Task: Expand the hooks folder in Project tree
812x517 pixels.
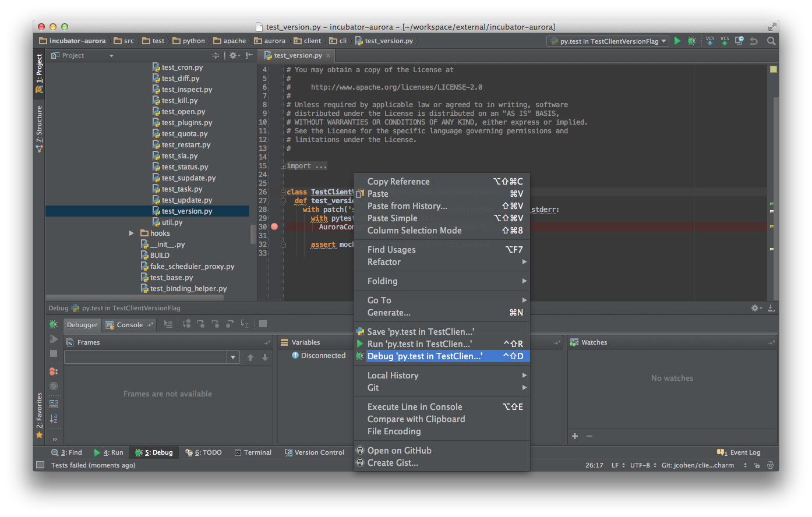Action: [131, 233]
